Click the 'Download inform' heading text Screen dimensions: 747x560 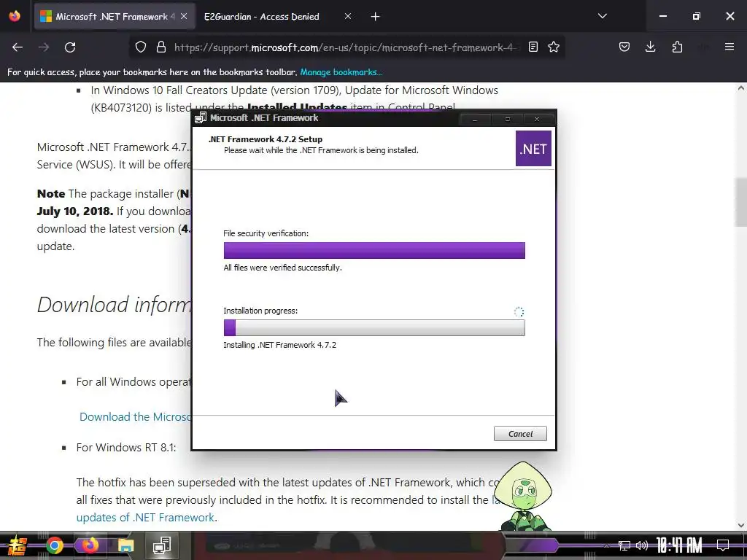(x=114, y=305)
